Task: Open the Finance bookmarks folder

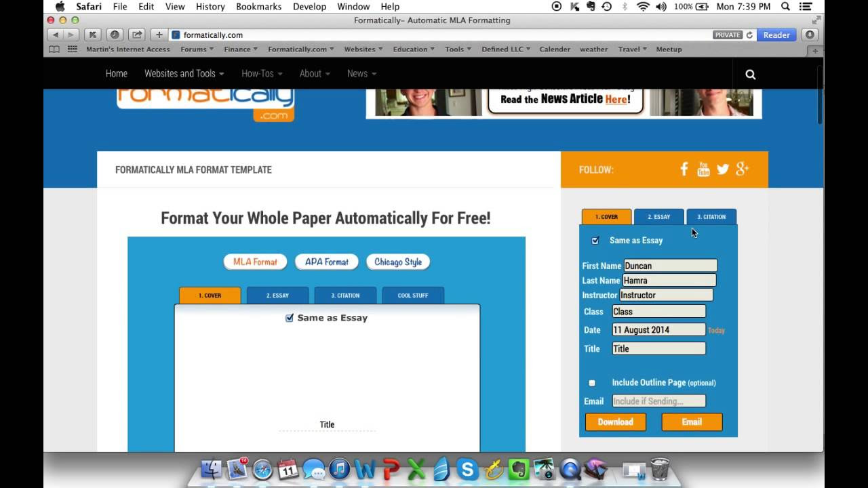Action: [241, 49]
